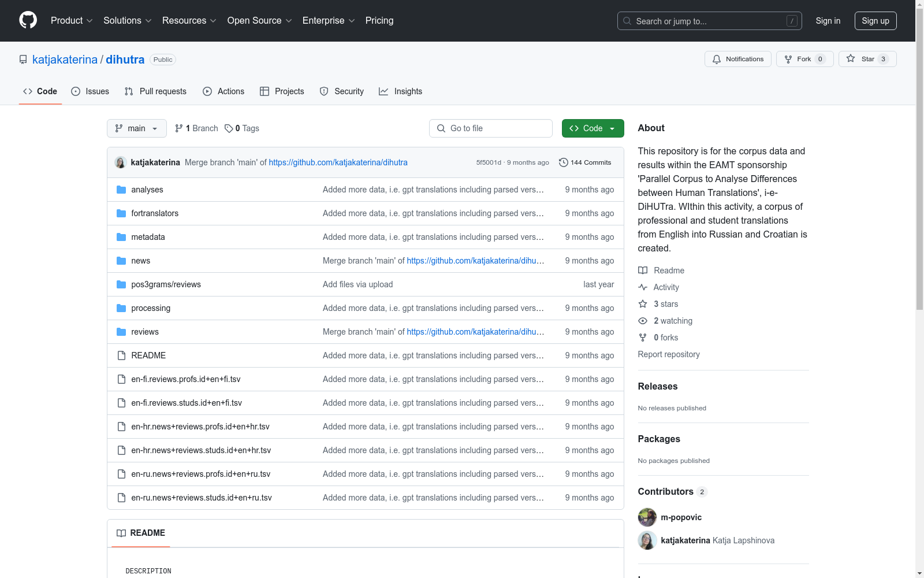
Task: Open the Packages heading link
Action: [x=659, y=439]
